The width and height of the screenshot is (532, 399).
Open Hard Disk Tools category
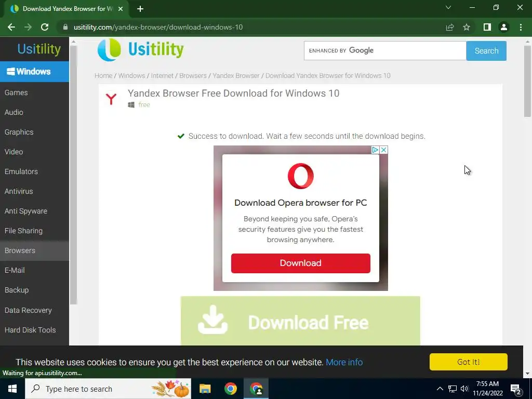click(x=34, y=330)
